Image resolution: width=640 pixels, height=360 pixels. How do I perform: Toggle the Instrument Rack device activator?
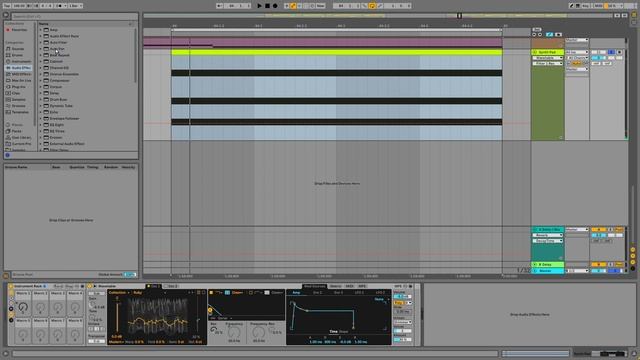tap(11, 286)
